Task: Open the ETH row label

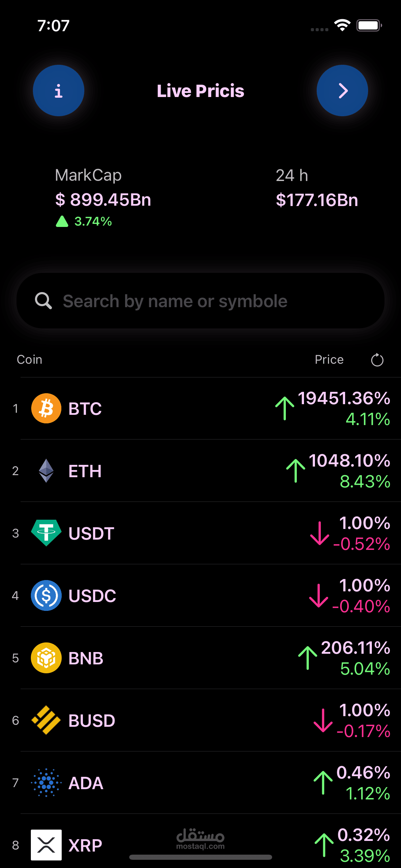Action: [x=85, y=471]
